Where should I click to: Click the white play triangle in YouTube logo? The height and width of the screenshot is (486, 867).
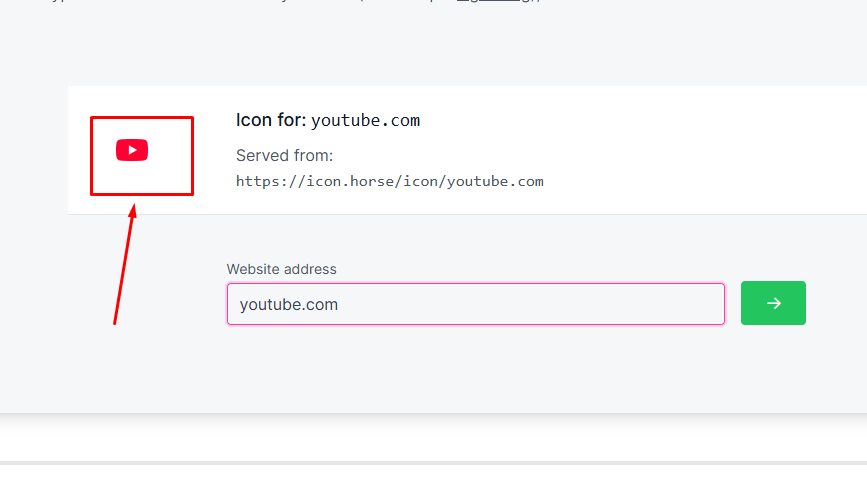coord(132,150)
